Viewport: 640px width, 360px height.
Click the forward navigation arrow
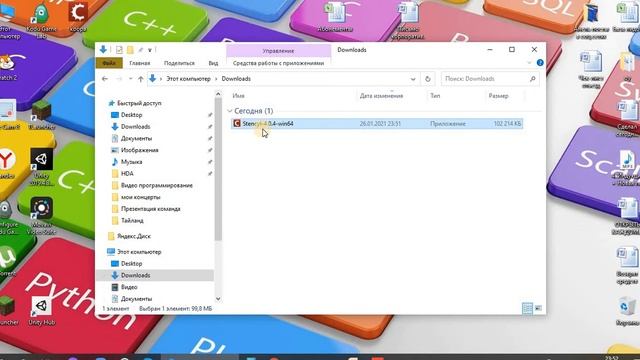point(119,79)
